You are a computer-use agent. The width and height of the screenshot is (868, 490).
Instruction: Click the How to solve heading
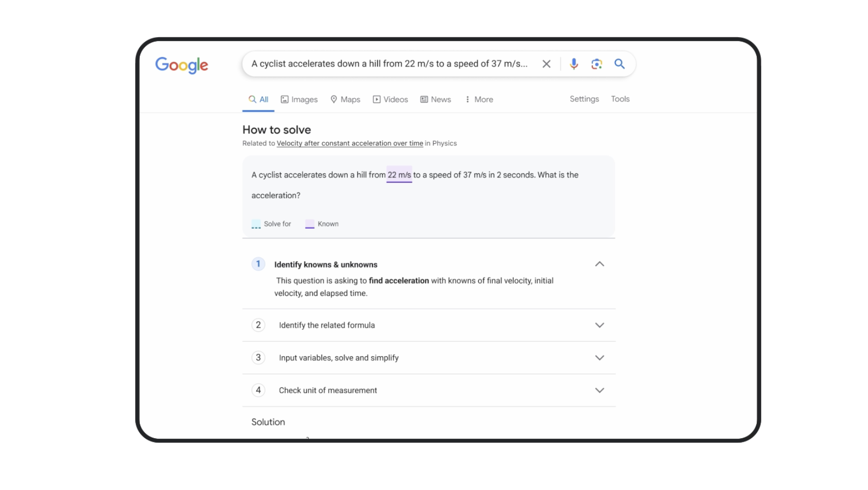pos(276,130)
